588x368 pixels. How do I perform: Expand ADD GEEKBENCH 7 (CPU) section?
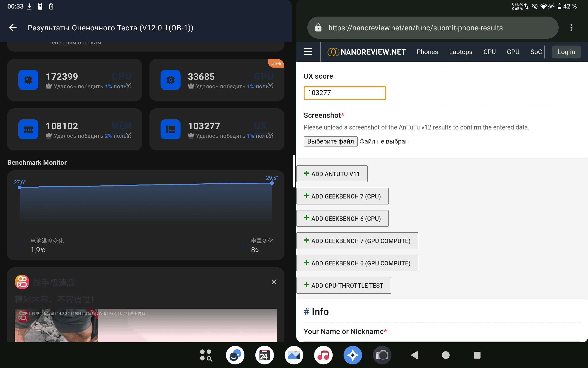(x=342, y=196)
